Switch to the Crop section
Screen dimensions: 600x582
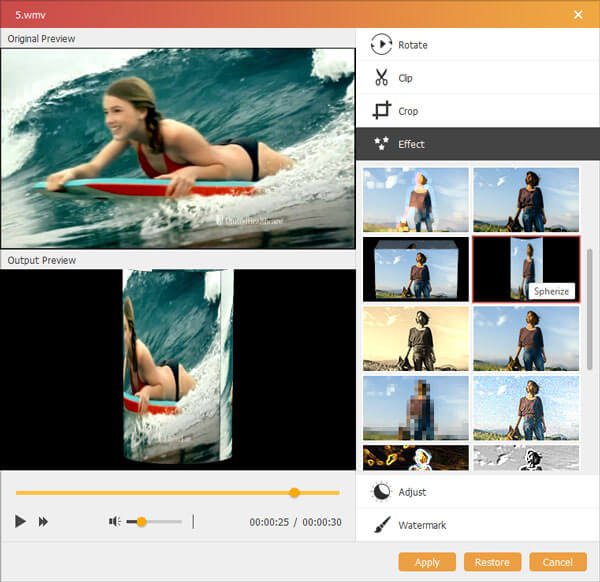tap(407, 111)
